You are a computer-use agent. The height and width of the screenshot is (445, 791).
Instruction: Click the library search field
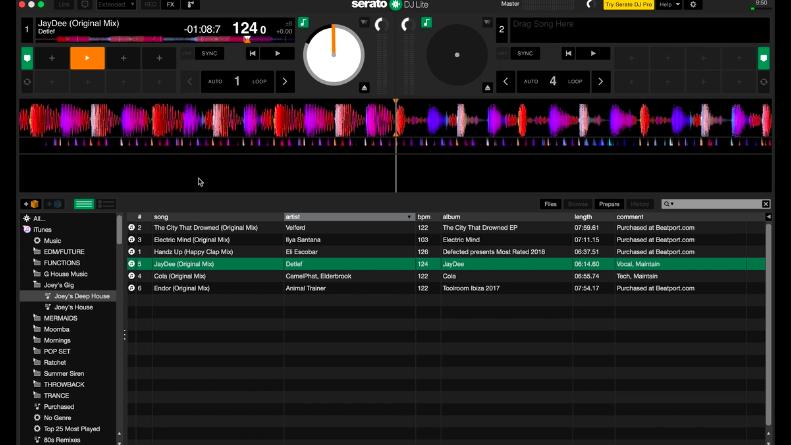coord(716,204)
